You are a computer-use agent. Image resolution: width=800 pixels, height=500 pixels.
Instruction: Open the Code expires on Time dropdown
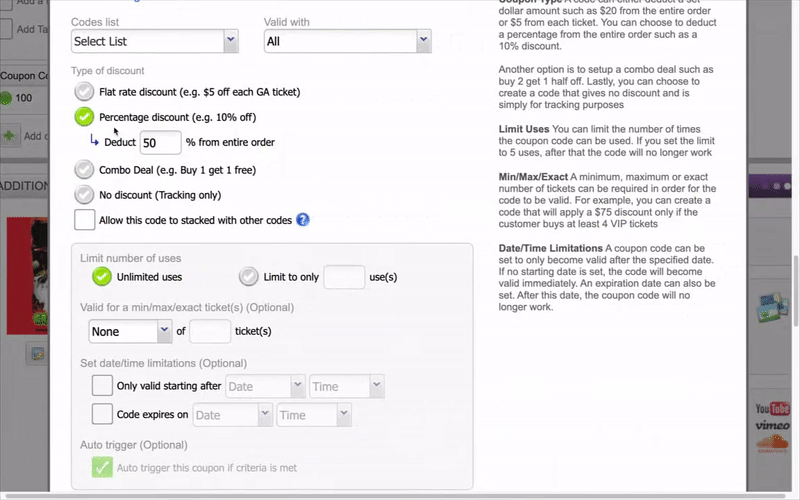click(314, 415)
